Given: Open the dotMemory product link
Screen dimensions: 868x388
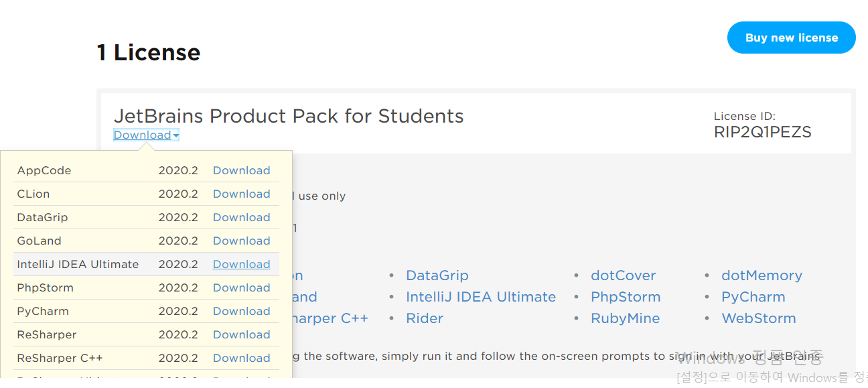Looking at the screenshot, I should coord(761,275).
